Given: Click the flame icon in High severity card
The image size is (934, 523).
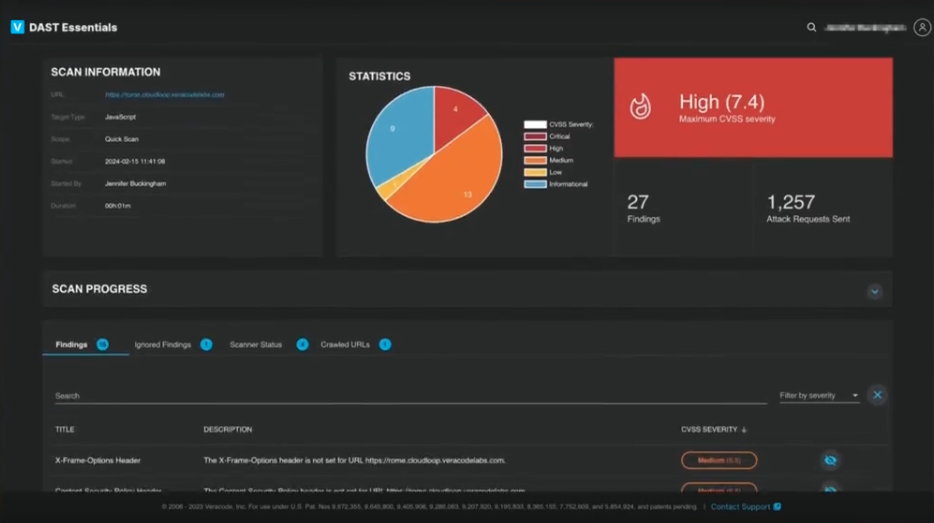Looking at the screenshot, I should 640,107.
